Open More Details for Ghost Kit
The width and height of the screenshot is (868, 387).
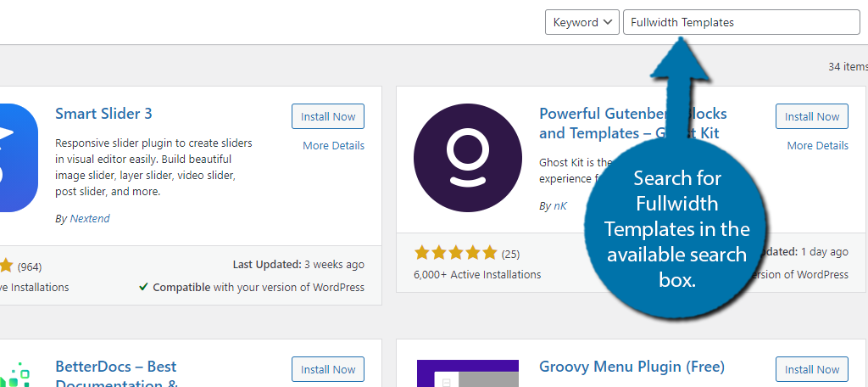[x=818, y=145]
